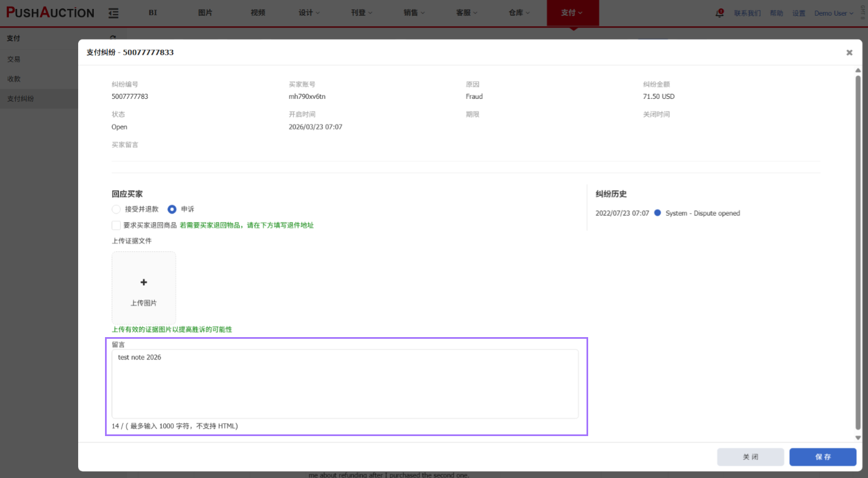
Task: Click the 保存 save button
Action: click(823, 457)
